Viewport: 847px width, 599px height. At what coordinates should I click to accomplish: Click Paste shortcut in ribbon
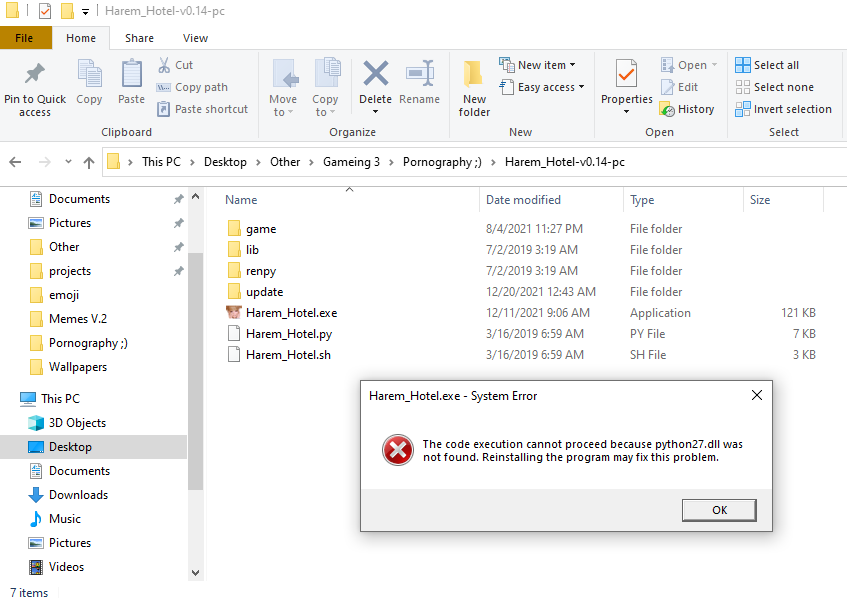tap(202, 109)
